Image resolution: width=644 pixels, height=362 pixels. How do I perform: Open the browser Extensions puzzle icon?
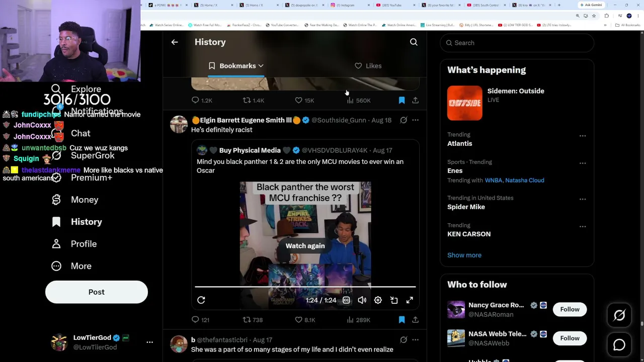[x=606, y=16]
